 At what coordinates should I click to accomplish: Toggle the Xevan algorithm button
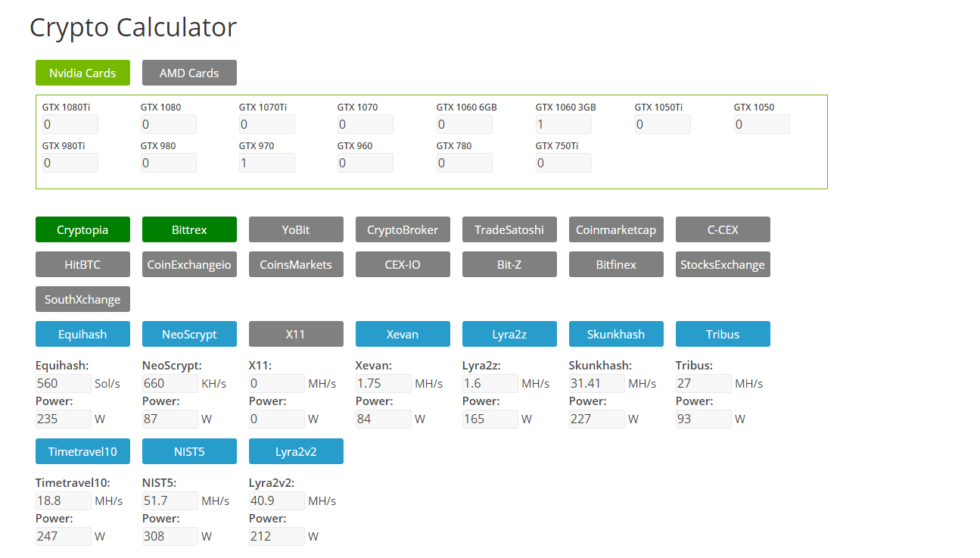pyautogui.click(x=403, y=334)
